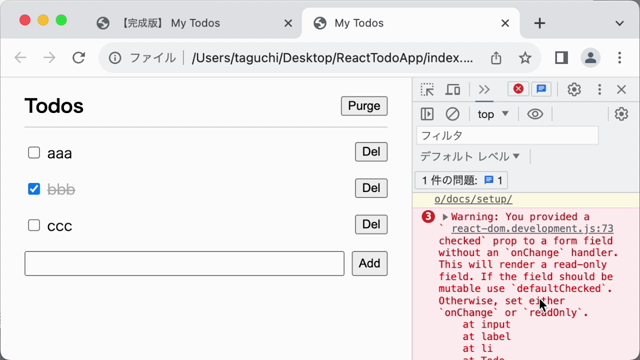The width and height of the screenshot is (640, 360).
Task: Click the share page icon
Action: pos(496,58)
